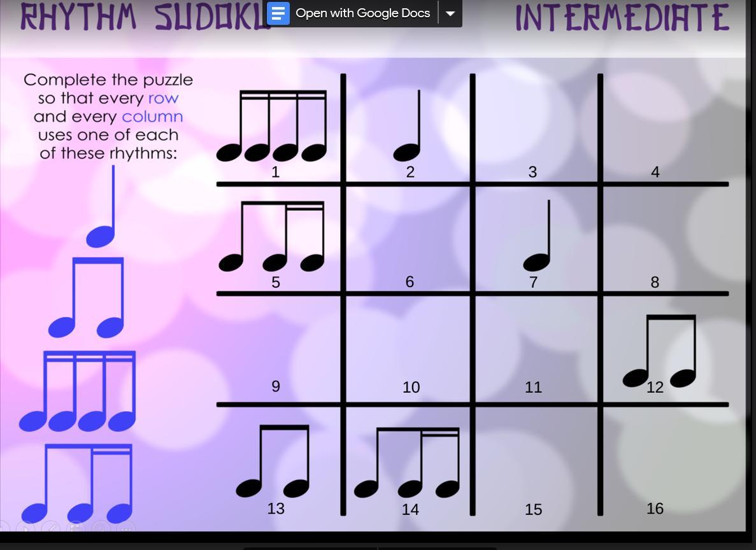Click the rhythm in cell 5
Viewport: 756px width, 550px height.
pyautogui.click(x=271, y=236)
